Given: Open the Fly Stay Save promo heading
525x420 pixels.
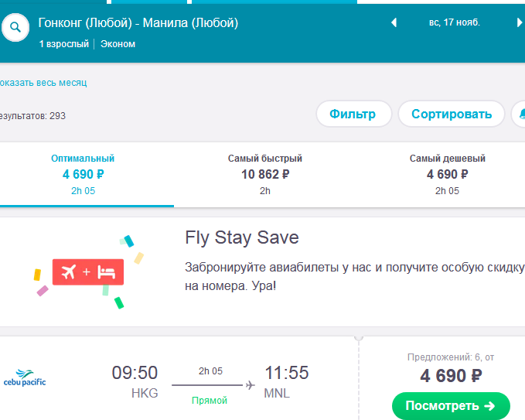Looking at the screenshot, I should pyautogui.click(x=242, y=237).
